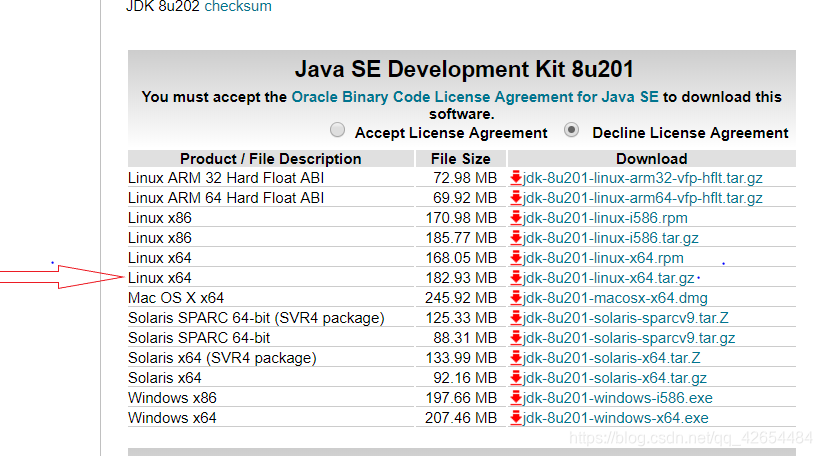
Task: Download jdk-8u201-linux-i586.tar.gz file
Action: 611,238
